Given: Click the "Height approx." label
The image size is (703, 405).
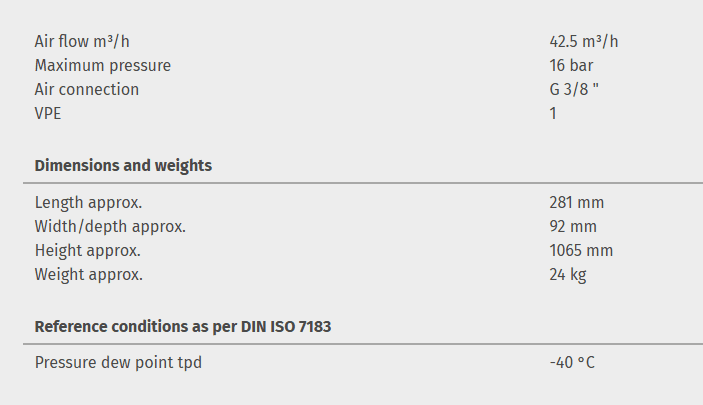Looking at the screenshot, I should (87, 250).
